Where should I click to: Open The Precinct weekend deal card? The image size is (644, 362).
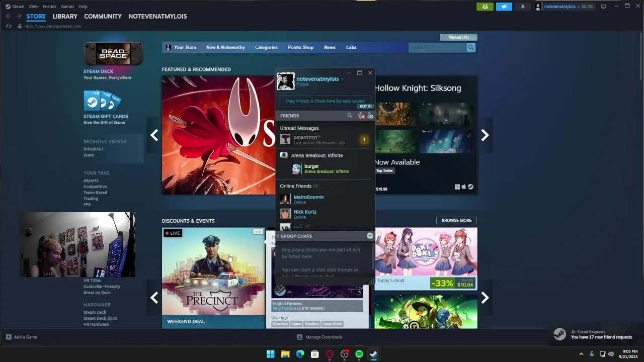coord(213,278)
